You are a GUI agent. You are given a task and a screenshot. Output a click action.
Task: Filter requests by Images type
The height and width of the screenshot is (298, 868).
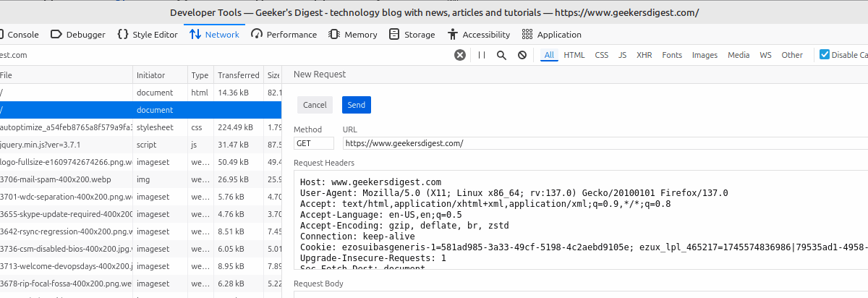[x=705, y=55]
